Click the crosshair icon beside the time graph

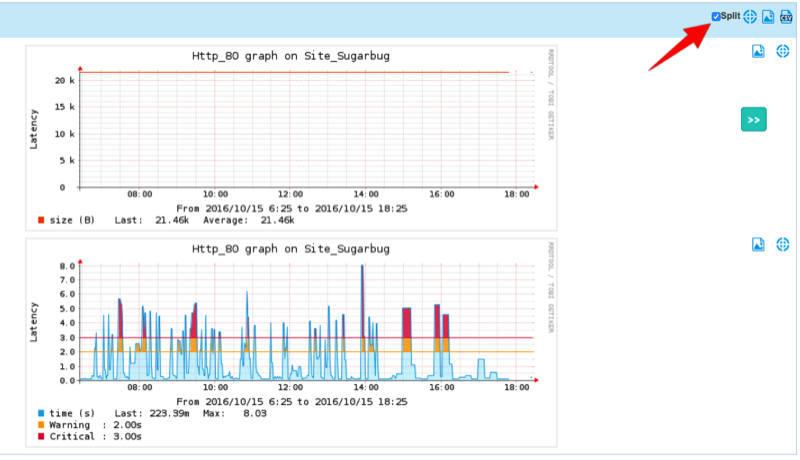(783, 244)
